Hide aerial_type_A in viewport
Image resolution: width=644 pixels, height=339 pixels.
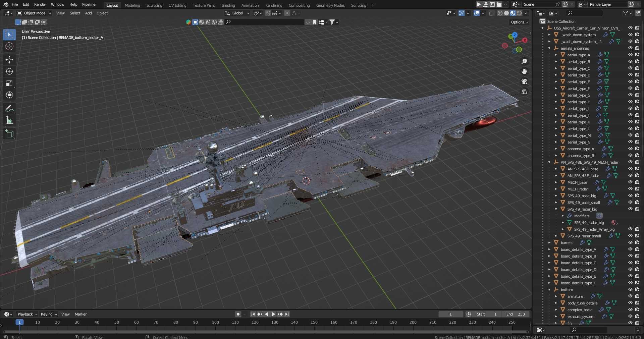click(630, 55)
